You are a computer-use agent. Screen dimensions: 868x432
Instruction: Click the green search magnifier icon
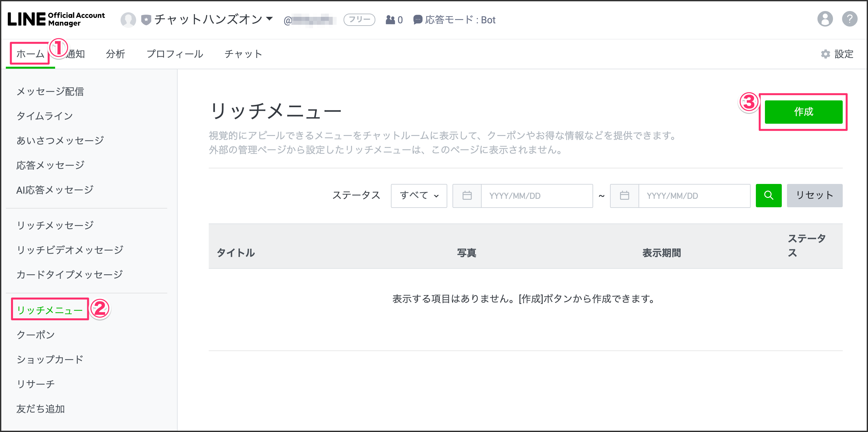768,195
